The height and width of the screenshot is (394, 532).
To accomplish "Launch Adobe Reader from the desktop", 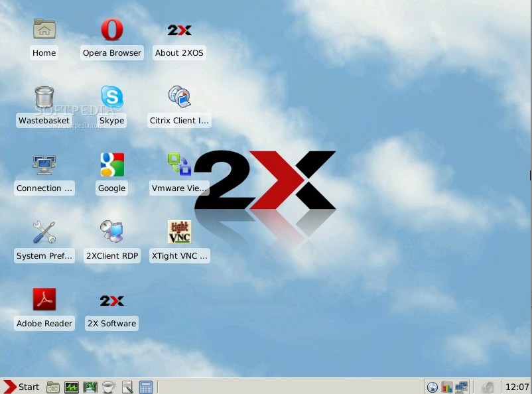I will [x=44, y=299].
